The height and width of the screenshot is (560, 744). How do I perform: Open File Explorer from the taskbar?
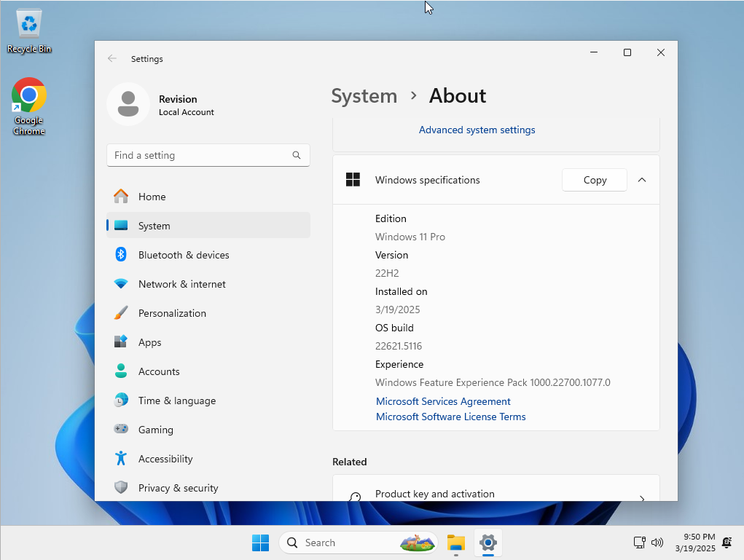tap(456, 543)
